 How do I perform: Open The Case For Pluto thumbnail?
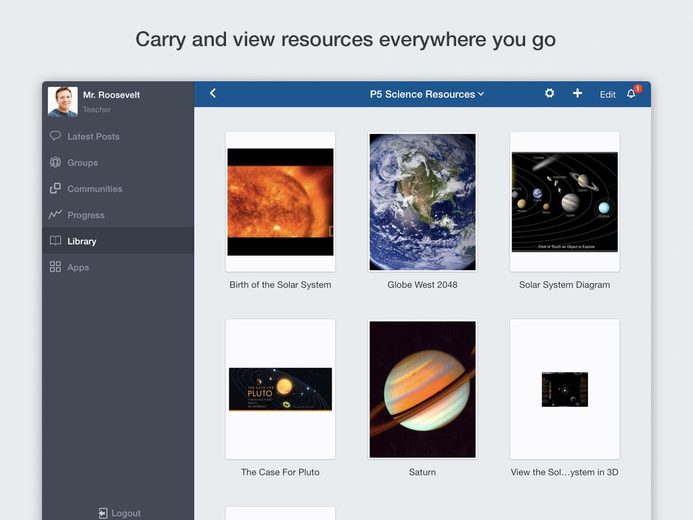pos(280,389)
